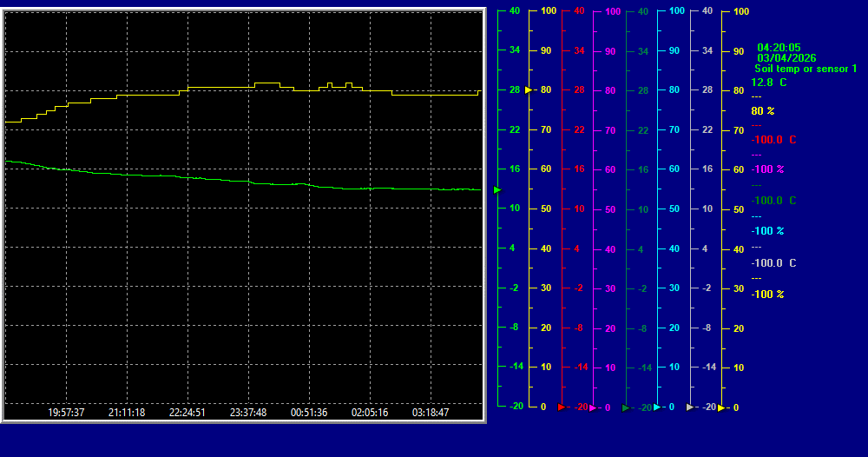
Task: Click the 40 mark at the top of the red scale
Action: 579,11
